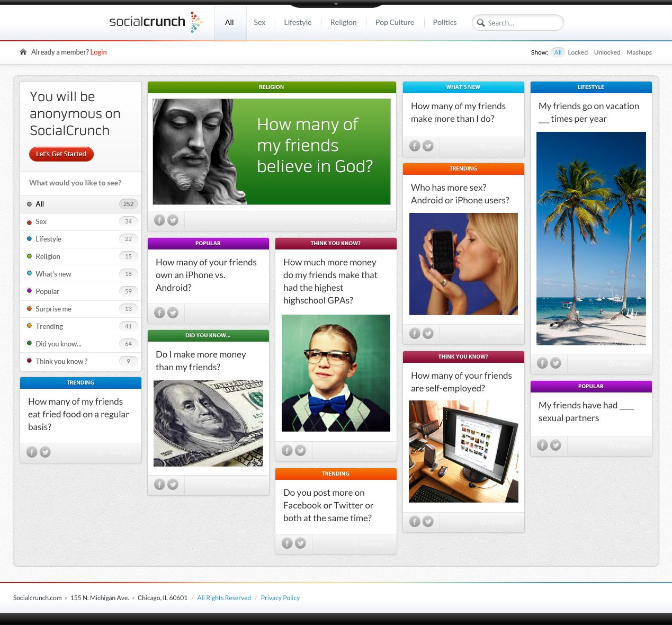The height and width of the screenshot is (625, 672).
Task: Expand the pull-down handle at the page top
Action: pos(336,4)
